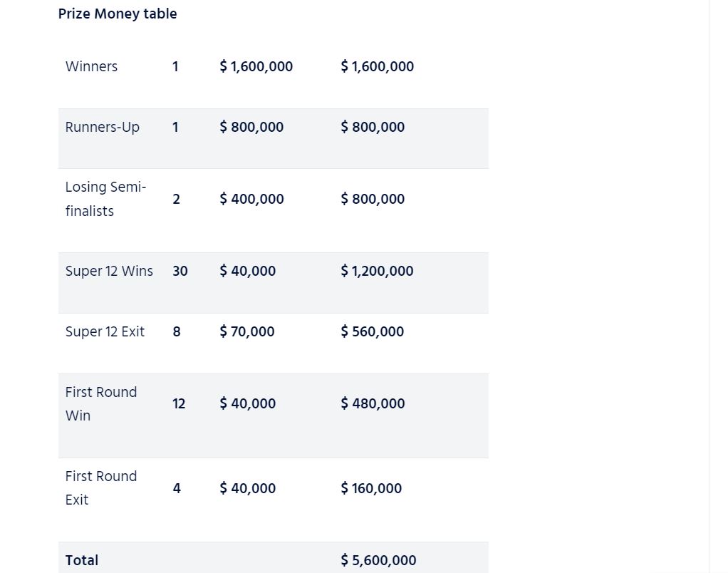Select the Losing Semi-finalists label
Viewport: 728px width, 573px height.
coord(105,199)
